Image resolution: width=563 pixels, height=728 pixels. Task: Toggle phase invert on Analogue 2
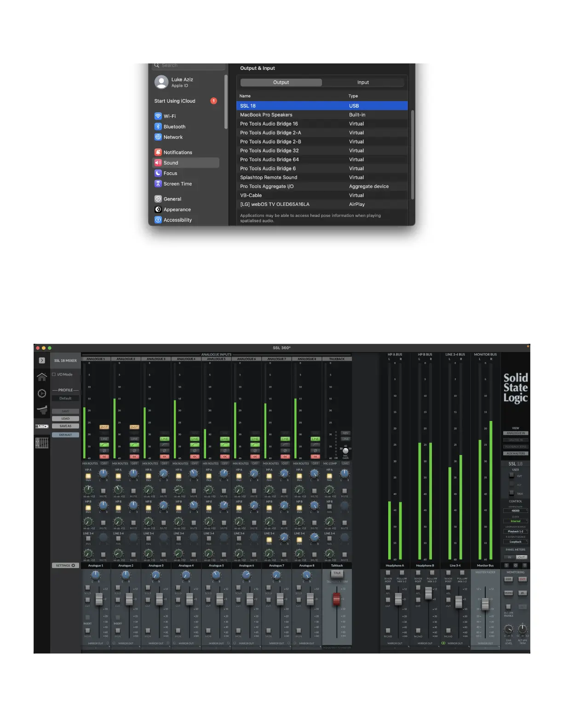tap(134, 451)
